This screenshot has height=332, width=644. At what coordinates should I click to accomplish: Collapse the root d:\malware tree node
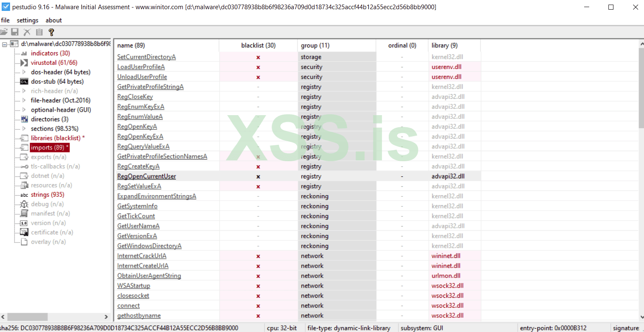point(4,44)
